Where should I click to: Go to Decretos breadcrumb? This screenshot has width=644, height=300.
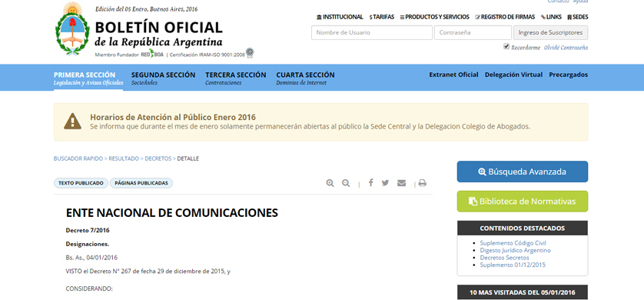click(158, 158)
